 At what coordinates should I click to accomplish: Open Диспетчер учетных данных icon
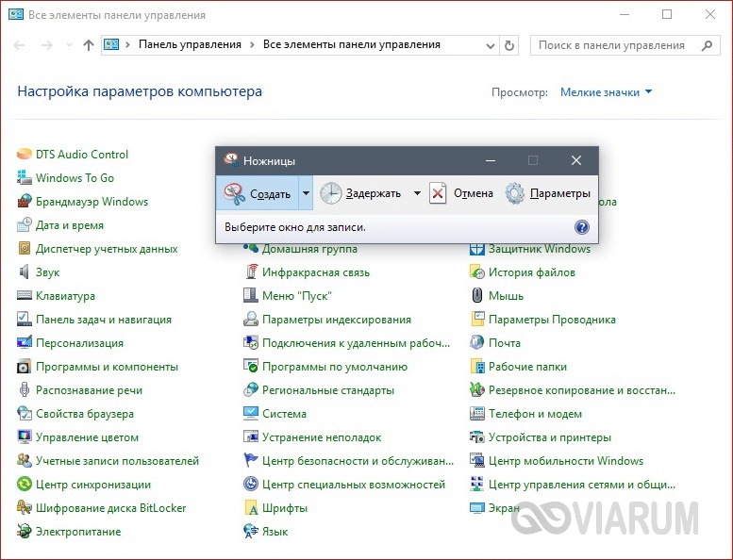[x=25, y=249]
